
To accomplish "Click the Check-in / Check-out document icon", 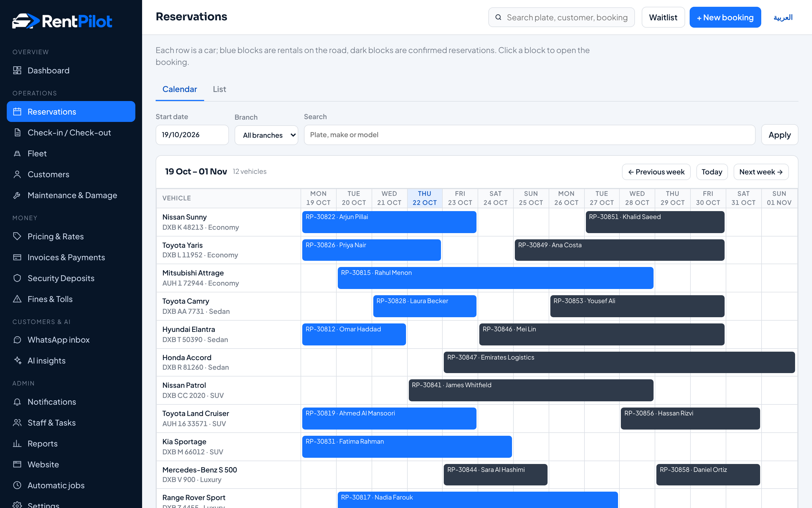I will click(17, 132).
